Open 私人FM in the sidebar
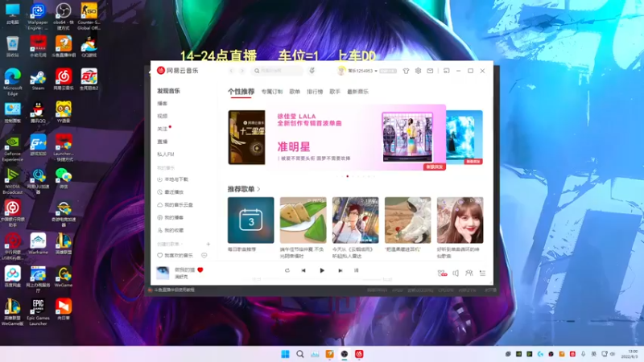Image resolution: width=644 pixels, height=362 pixels. 166,154
